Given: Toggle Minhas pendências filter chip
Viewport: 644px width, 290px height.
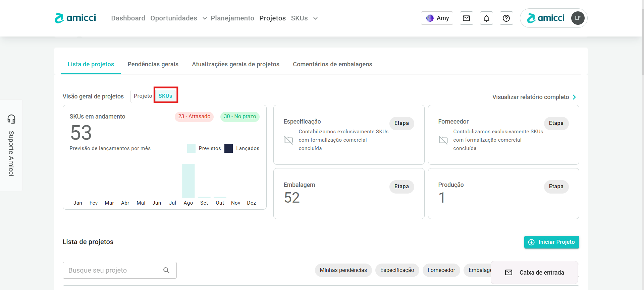Looking at the screenshot, I should 343,270.
